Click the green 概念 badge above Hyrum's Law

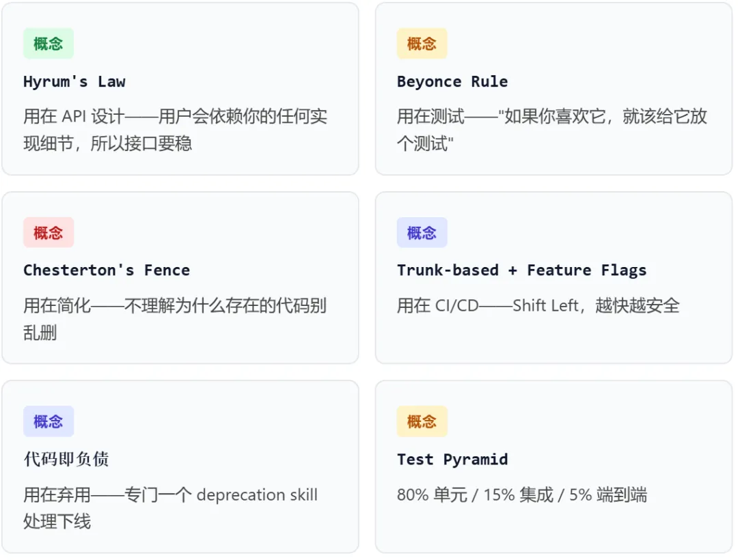click(x=49, y=44)
